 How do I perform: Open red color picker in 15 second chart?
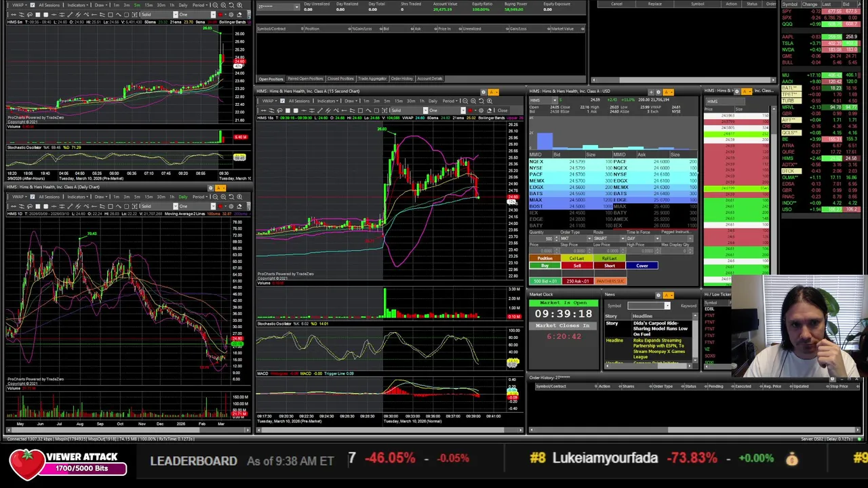(x=470, y=110)
